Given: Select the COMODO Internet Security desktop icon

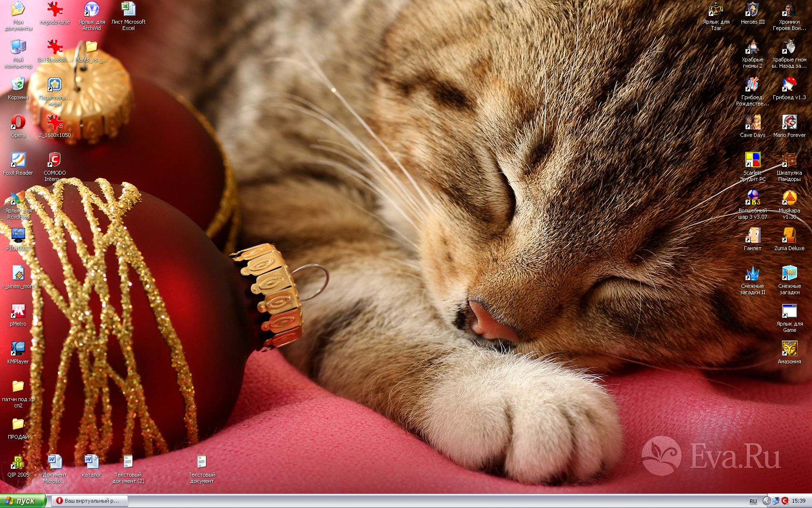Looking at the screenshot, I should click(55, 161).
